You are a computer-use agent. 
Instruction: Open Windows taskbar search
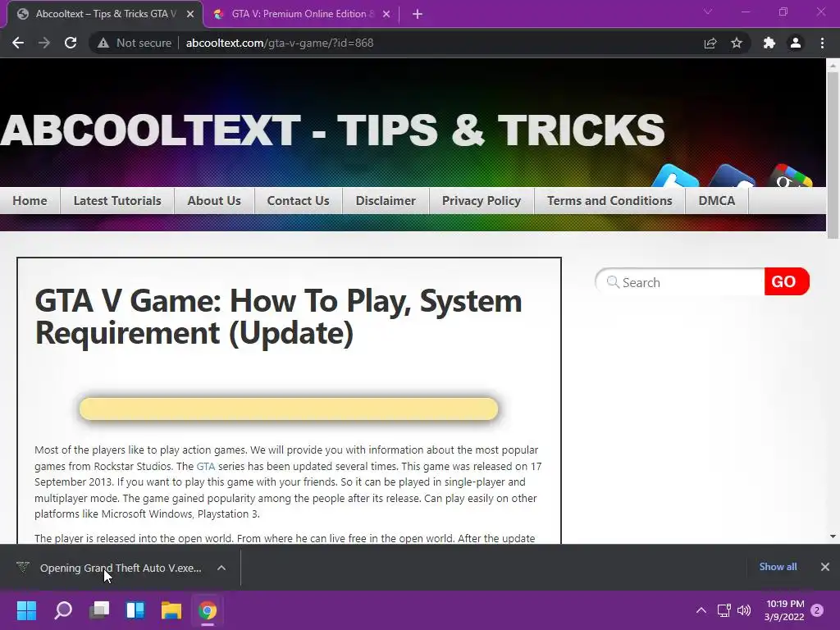coord(63,610)
